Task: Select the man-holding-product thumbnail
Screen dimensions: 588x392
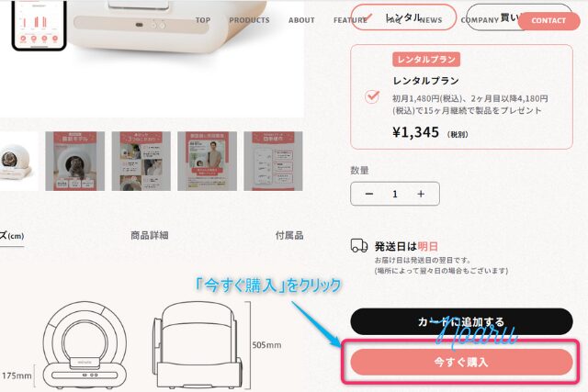Action: tap(207, 162)
